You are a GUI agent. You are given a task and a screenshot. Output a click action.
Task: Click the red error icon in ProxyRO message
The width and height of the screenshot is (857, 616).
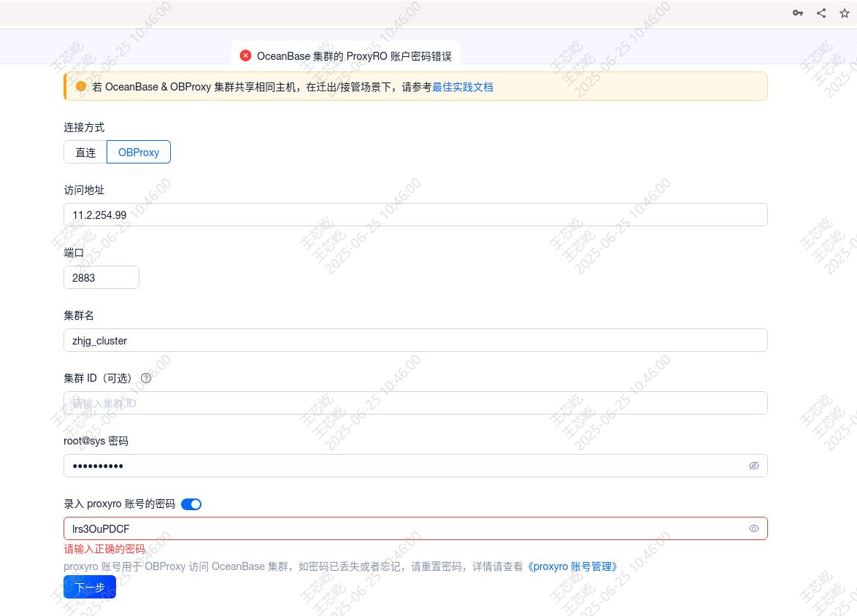[x=246, y=55]
